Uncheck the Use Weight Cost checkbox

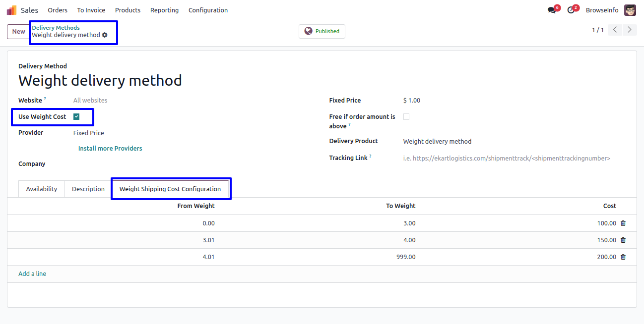coord(76,117)
